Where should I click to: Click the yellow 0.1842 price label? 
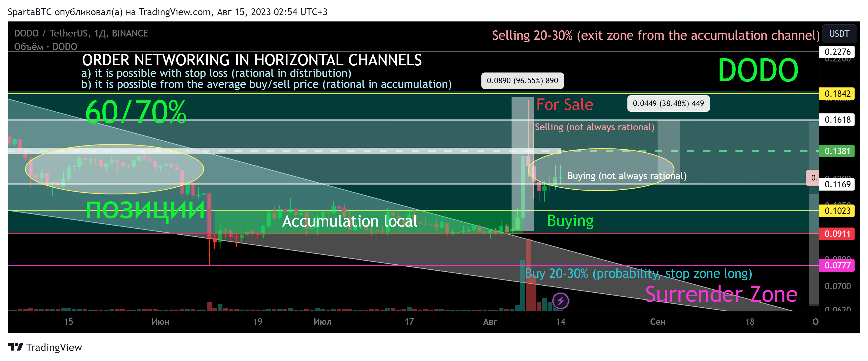837,94
